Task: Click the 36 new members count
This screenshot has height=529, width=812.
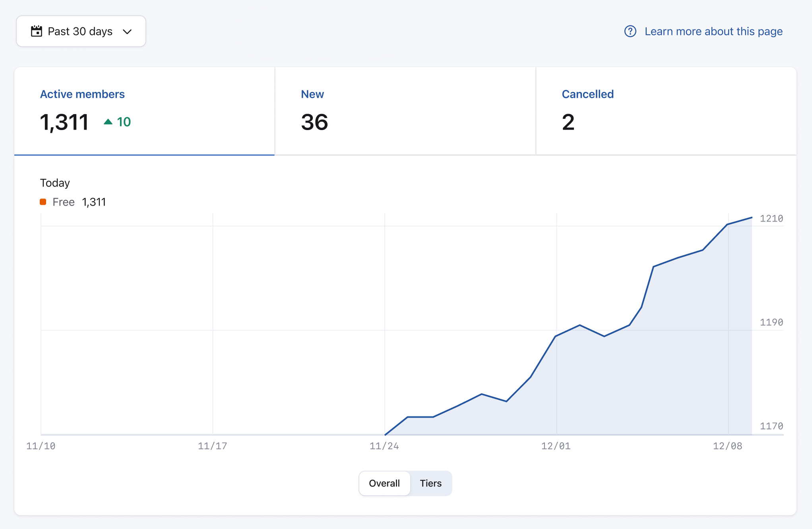Action: pos(314,122)
